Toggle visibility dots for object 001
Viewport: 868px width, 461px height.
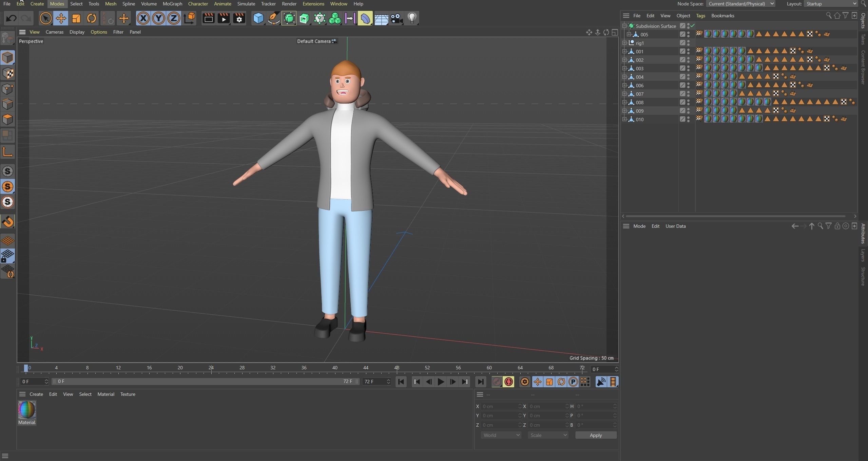[x=688, y=51]
